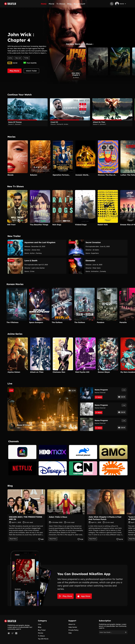Like the Joker: Folie à Deux post heart
Screen dimensions: 135x644
tap(79, 539)
